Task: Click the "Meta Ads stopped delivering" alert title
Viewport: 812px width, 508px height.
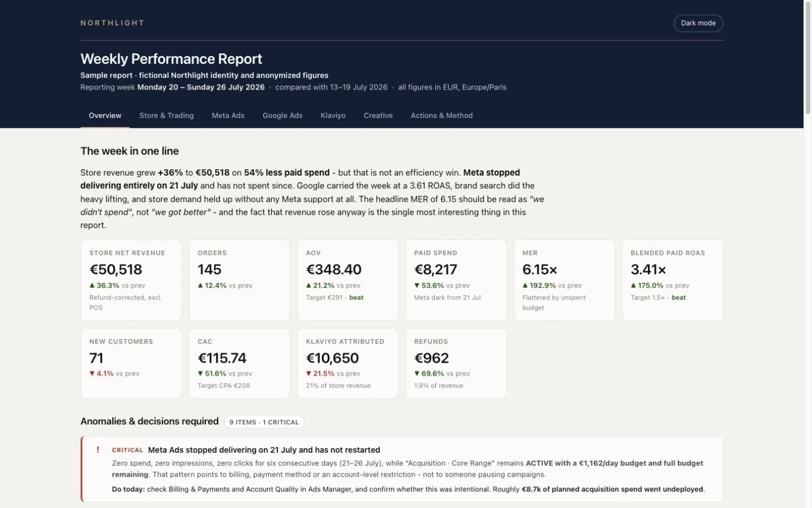Action: (x=264, y=450)
